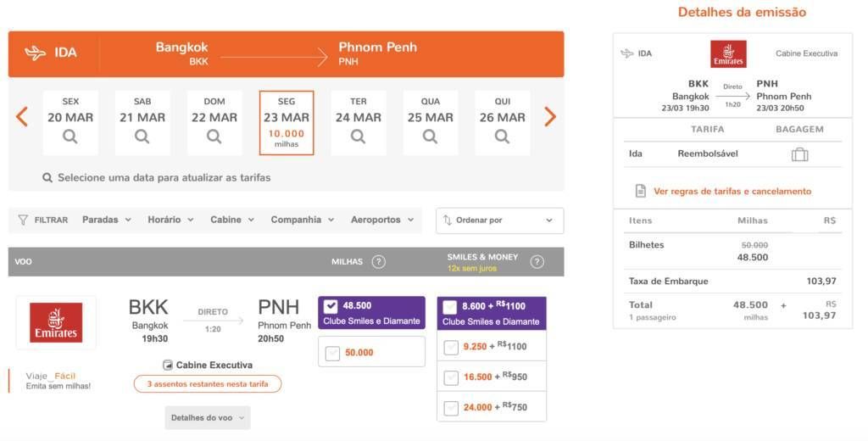This screenshot has width=868, height=441.
Task: Open help icon beside Smiles & Money
Action: coord(537,262)
